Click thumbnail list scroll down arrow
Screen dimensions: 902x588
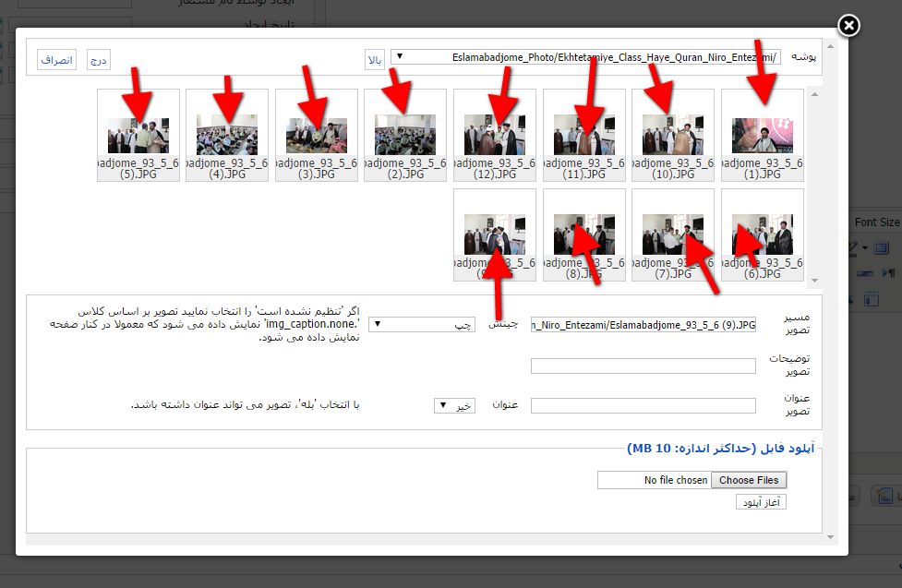814,281
